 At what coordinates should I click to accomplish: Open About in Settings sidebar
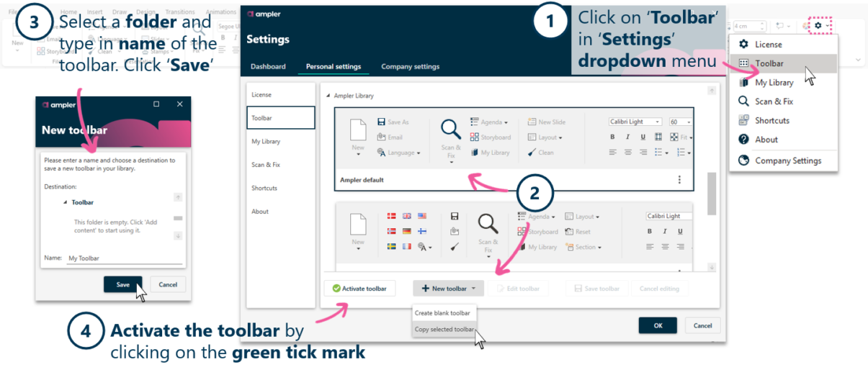pyautogui.click(x=280, y=212)
